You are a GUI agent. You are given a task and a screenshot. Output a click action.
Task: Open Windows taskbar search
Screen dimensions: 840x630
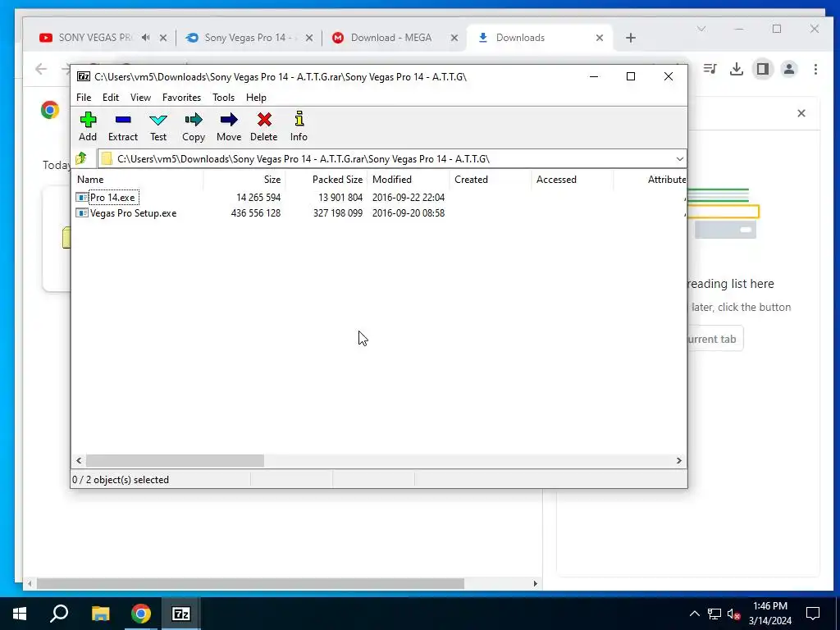point(59,614)
